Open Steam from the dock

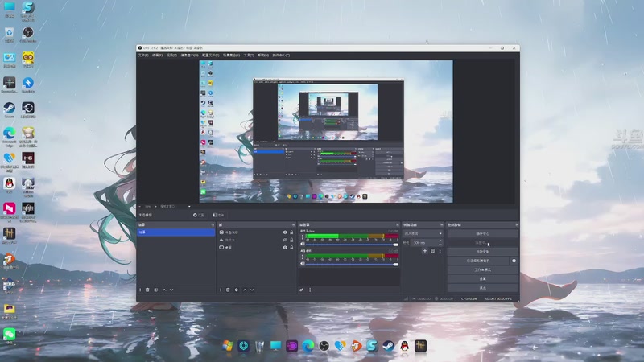pos(389,346)
